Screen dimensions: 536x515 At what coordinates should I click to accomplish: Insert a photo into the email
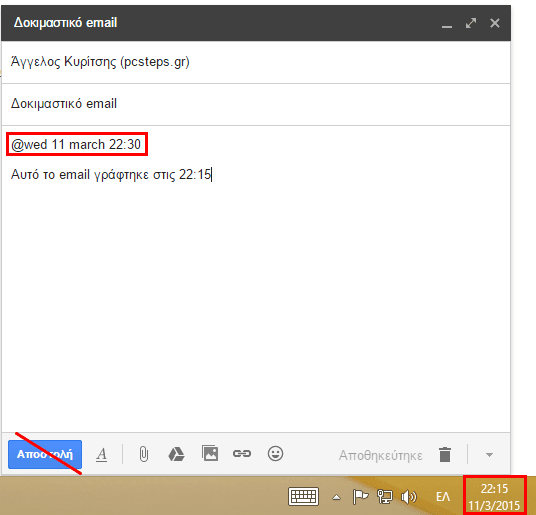pos(210,453)
